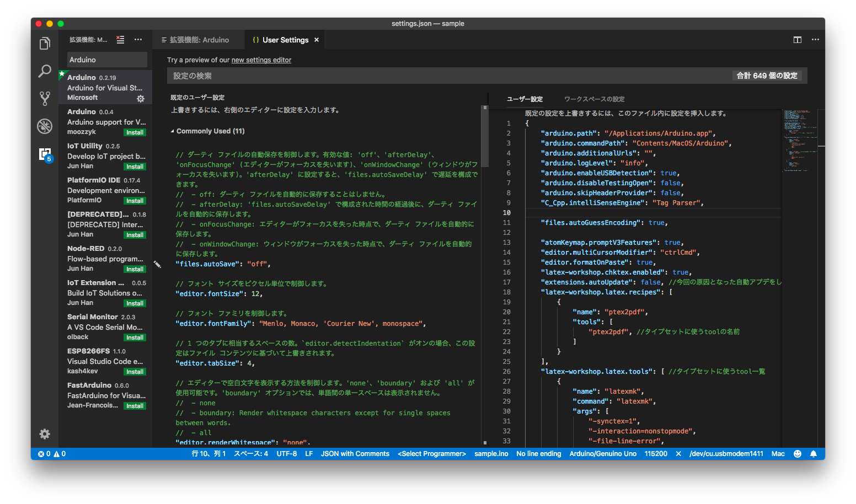Open the editor more actions ellipsis menu
Image resolution: width=856 pixels, height=504 pixels.
click(x=815, y=40)
